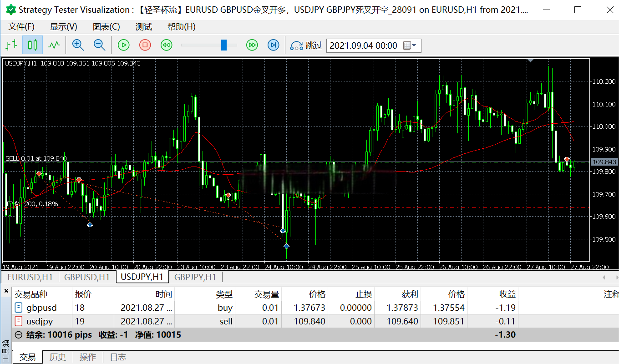The height and width of the screenshot is (364, 619).
Task: Switch to GBPJPY,H1 chart tab
Action: (195, 277)
